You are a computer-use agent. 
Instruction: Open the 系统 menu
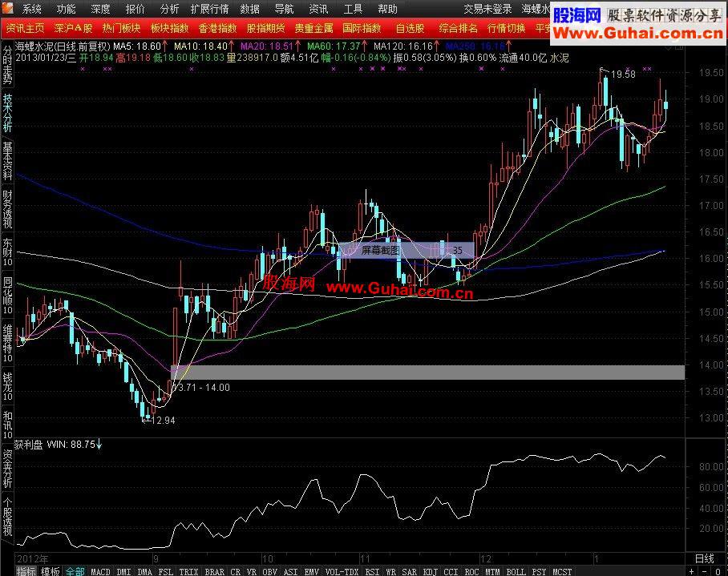[x=31, y=9]
